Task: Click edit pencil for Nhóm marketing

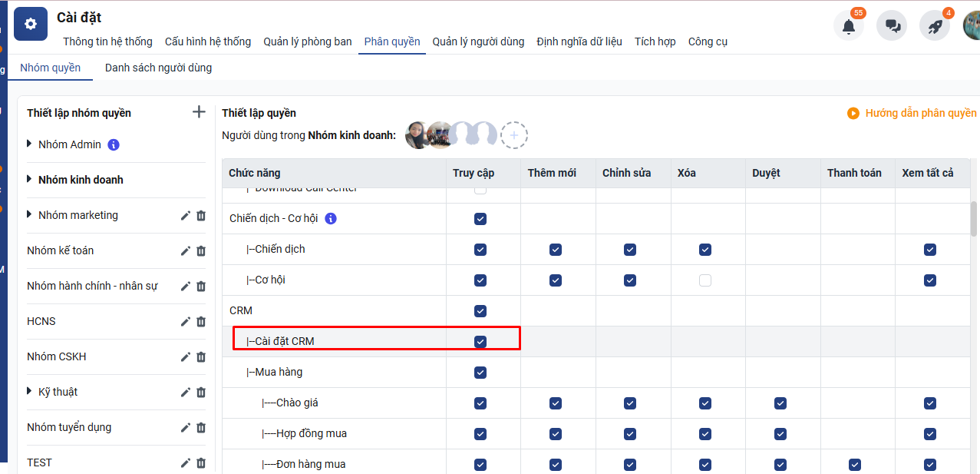Action: 185,216
